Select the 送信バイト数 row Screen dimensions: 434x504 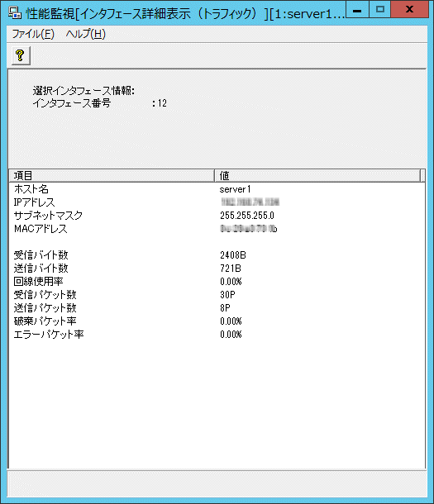(x=217, y=269)
